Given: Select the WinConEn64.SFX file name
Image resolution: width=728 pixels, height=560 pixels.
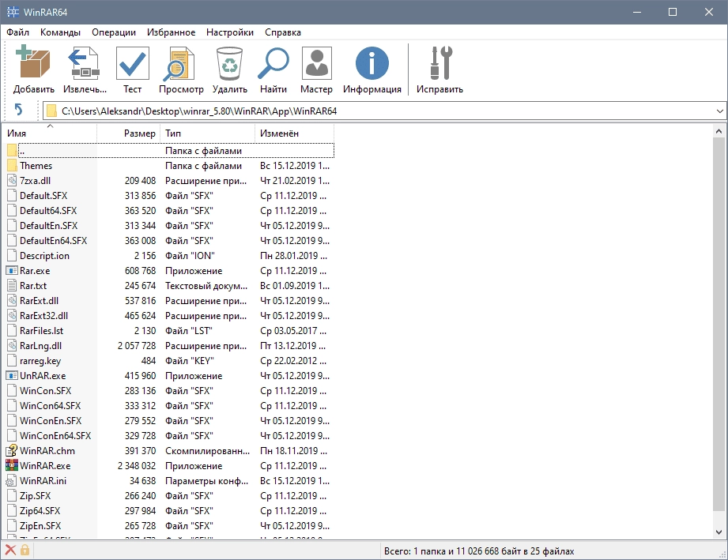Looking at the screenshot, I should (x=55, y=436).
